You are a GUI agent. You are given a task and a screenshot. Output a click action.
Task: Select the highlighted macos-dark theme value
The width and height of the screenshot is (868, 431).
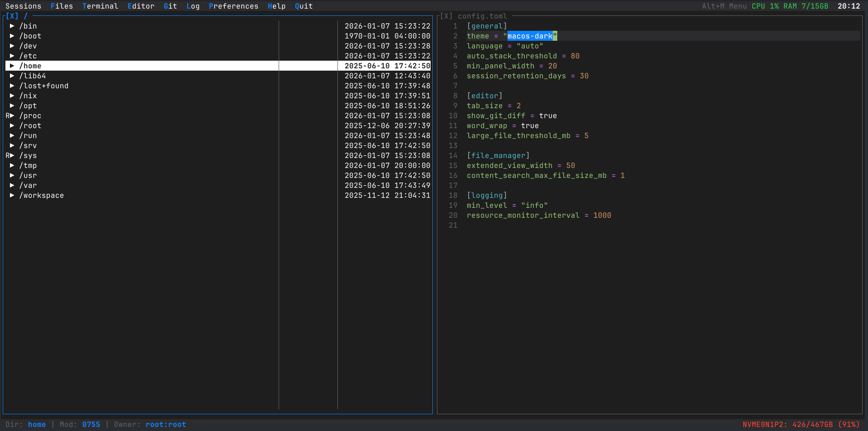531,36
